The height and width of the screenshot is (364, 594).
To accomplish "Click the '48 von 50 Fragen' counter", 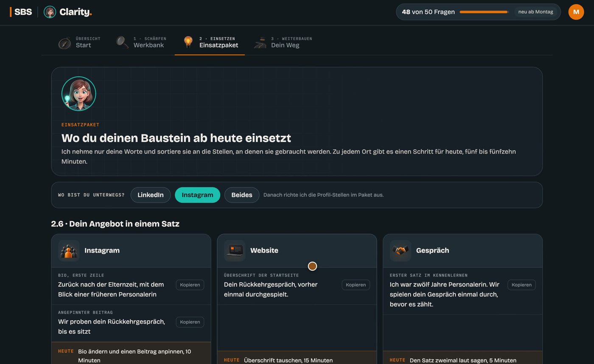I will click(x=428, y=12).
